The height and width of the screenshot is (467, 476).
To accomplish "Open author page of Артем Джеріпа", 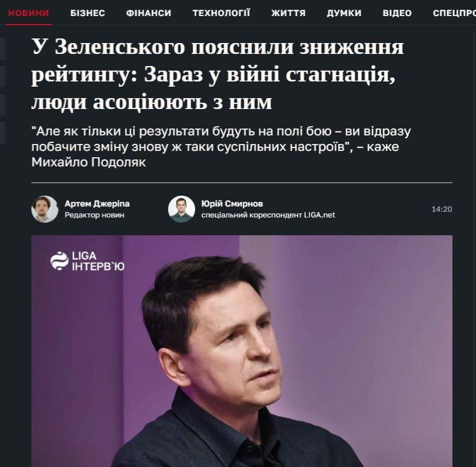I will click(97, 204).
